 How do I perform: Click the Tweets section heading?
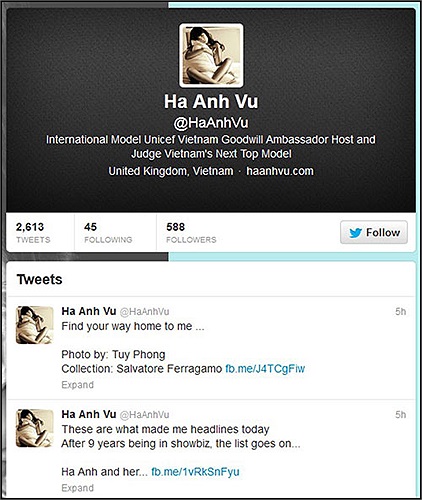pyautogui.click(x=40, y=279)
